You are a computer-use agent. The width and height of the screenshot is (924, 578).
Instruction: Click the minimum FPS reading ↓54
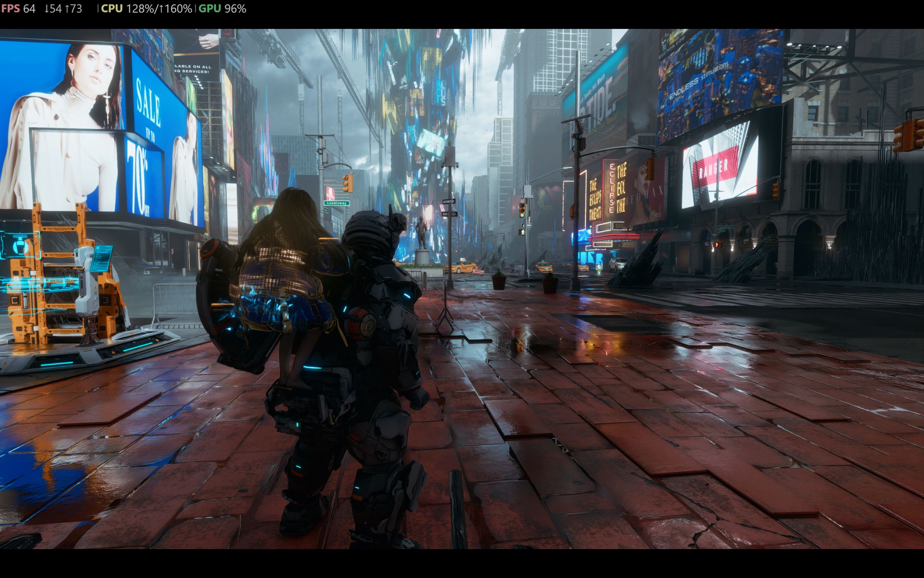(x=53, y=9)
